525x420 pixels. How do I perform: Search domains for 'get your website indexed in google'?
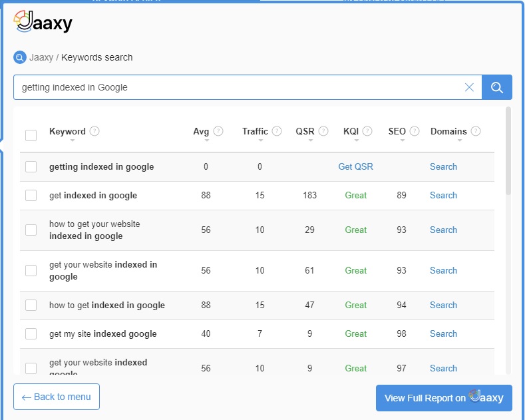coord(443,270)
